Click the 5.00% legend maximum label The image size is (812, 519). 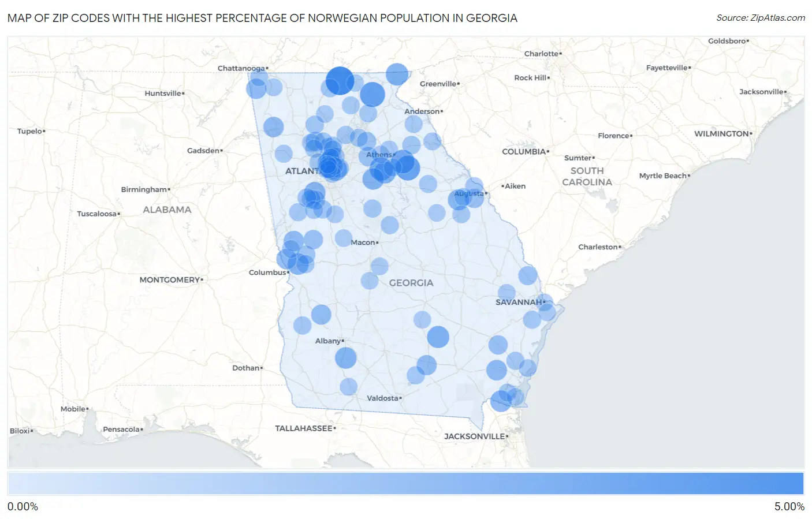(x=789, y=507)
